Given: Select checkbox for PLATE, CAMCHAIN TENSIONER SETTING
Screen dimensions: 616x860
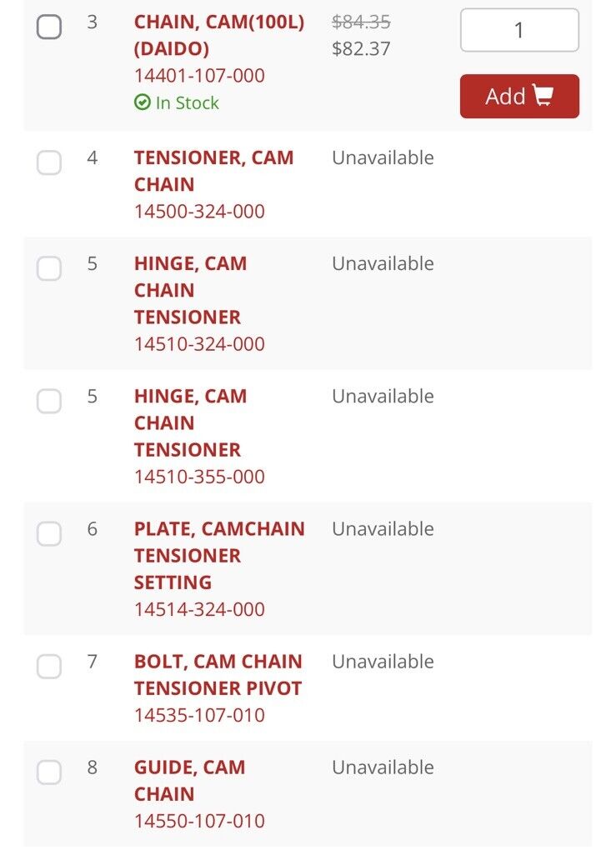Looking at the screenshot, I should pos(49,533).
